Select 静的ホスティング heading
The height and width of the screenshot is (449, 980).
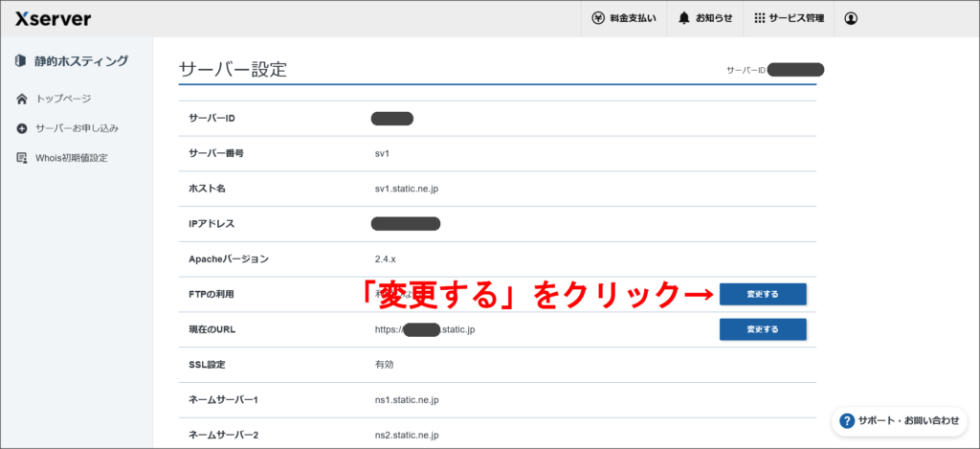tap(81, 61)
